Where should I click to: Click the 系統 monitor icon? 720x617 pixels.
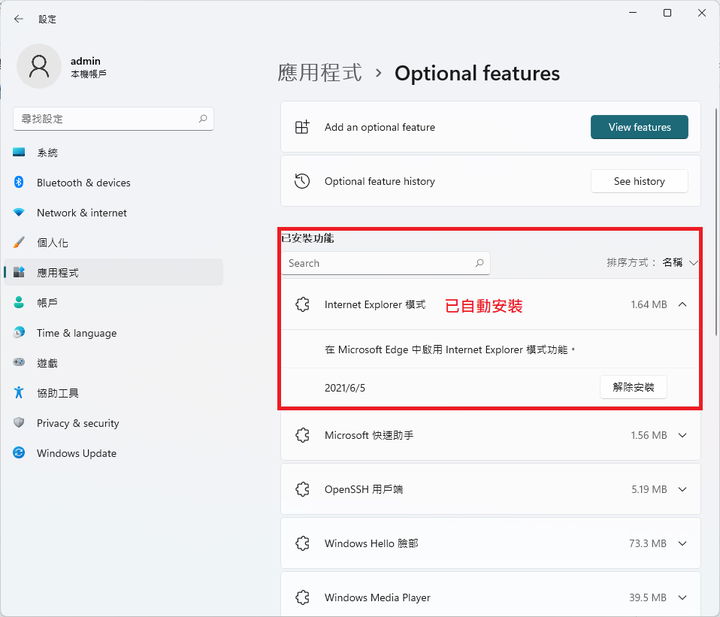coord(19,152)
